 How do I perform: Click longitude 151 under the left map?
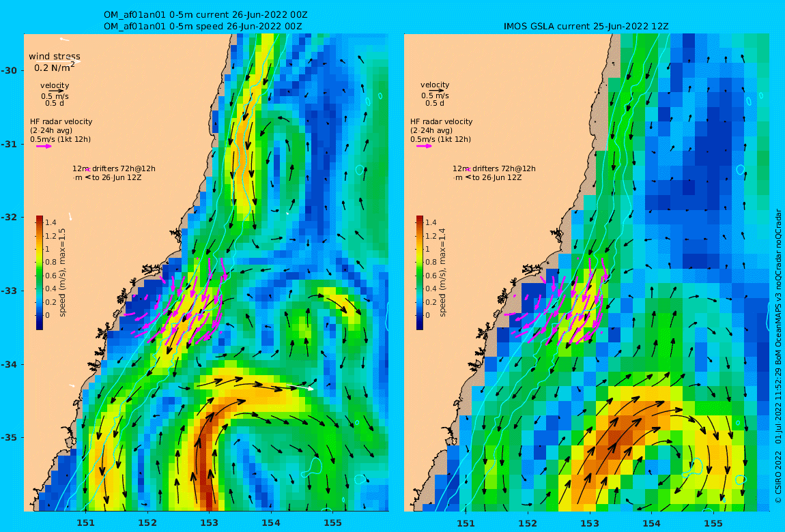85,523
